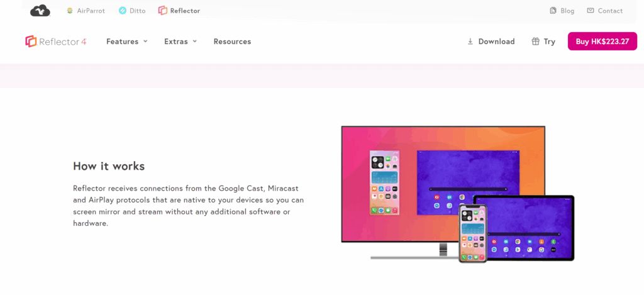644x295 pixels.
Task: Open the Ditto product link
Action: (x=138, y=11)
